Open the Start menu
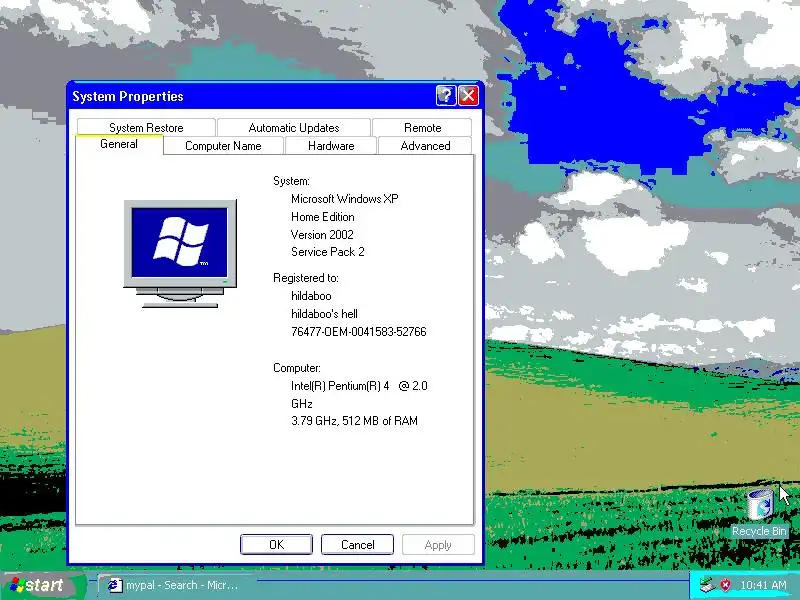This screenshot has height=600, width=800. [43, 585]
